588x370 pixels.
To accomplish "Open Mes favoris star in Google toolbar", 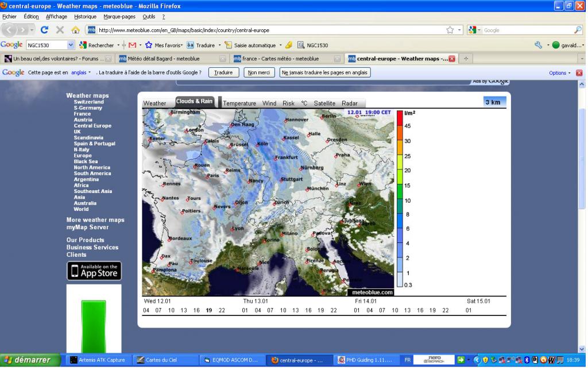I will pos(164,45).
